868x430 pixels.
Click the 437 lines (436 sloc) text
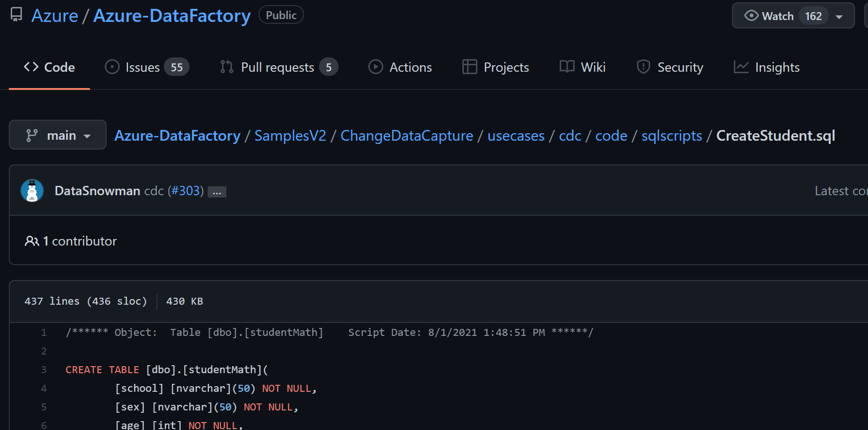click(x=86, y=301)
